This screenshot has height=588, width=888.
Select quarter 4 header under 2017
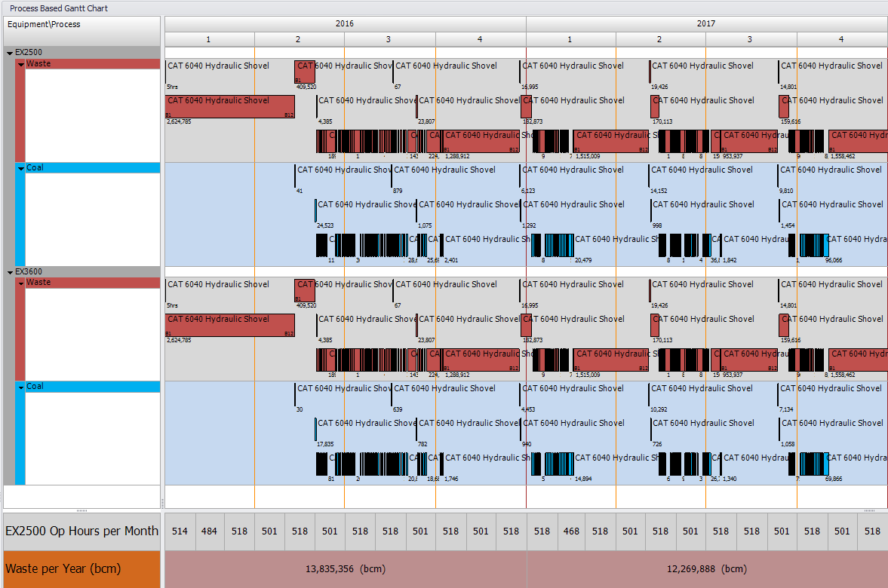(841, 40)
